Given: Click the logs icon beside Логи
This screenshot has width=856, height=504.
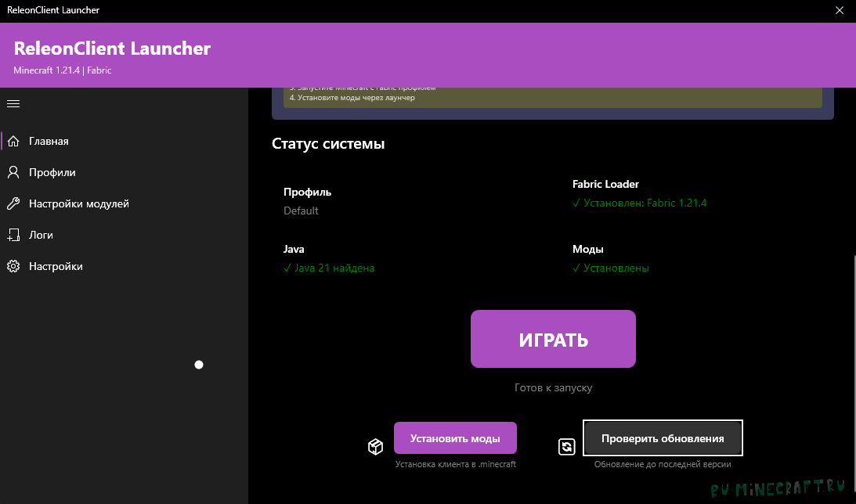Looking at the screenshot, I should (13, 235).
